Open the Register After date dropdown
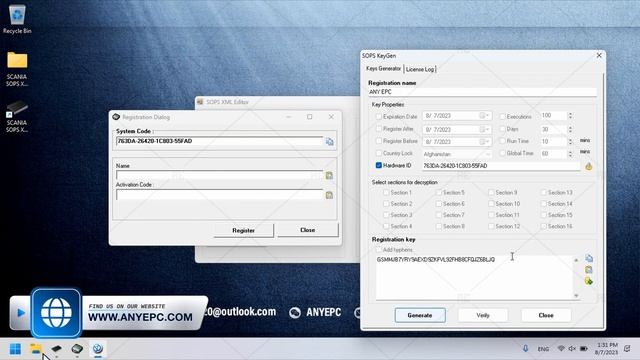This screenshot has height=360, width=640. tap(484, 129)
